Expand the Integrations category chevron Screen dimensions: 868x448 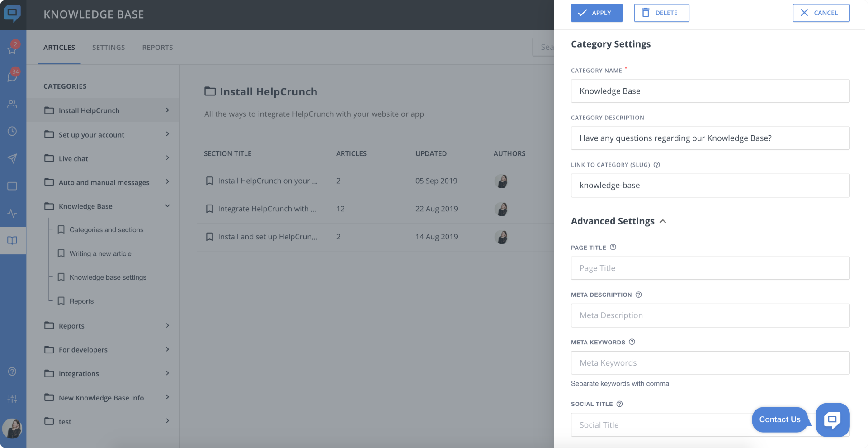(x=167, y=373)
